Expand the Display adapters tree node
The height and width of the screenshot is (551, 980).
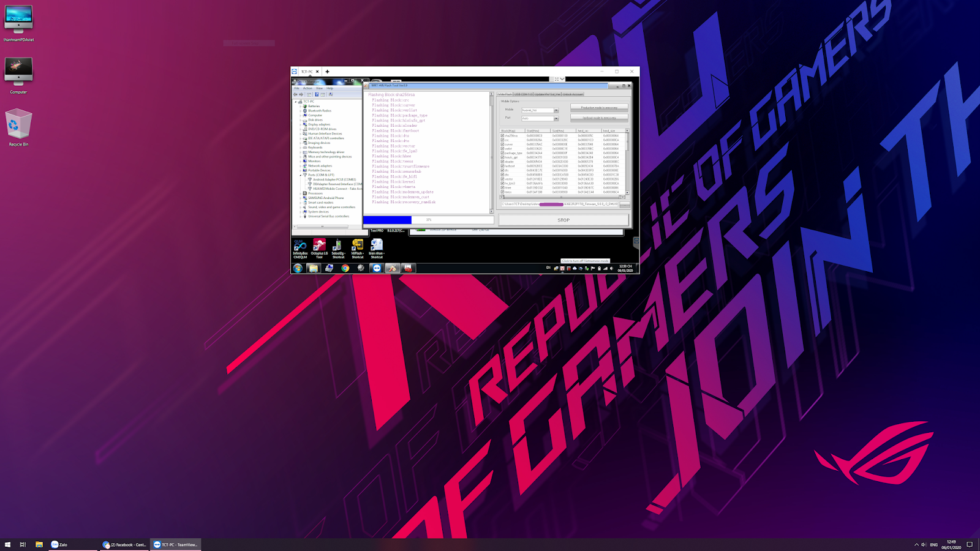(x=301, y=124)
